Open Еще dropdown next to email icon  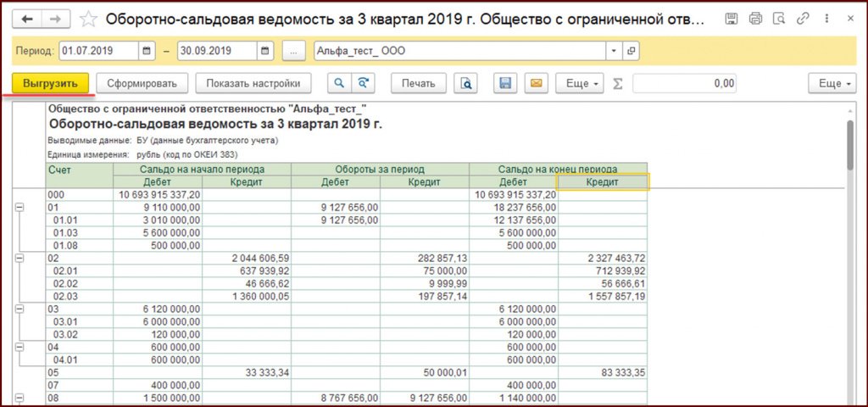pyautogui.click(x=579, y=83)
